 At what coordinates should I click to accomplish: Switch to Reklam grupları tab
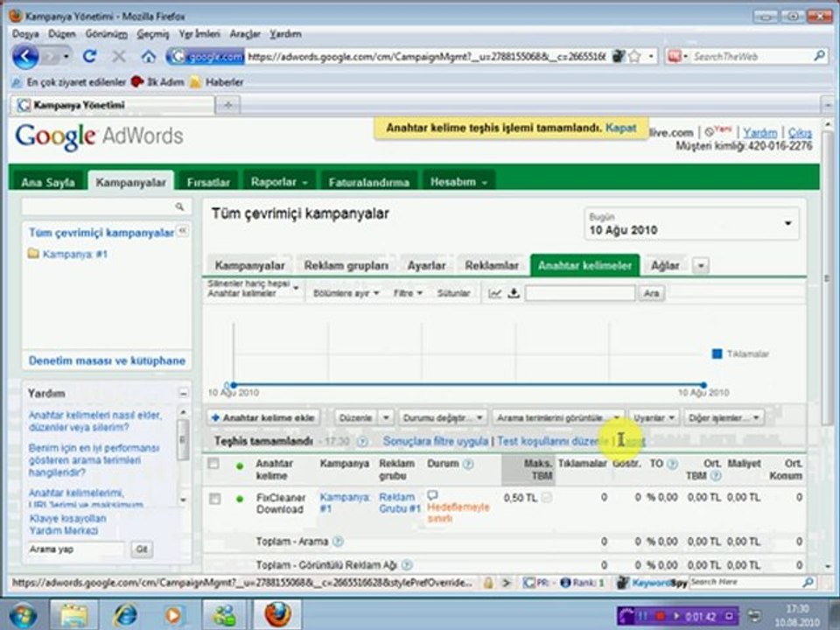point(346,265)
